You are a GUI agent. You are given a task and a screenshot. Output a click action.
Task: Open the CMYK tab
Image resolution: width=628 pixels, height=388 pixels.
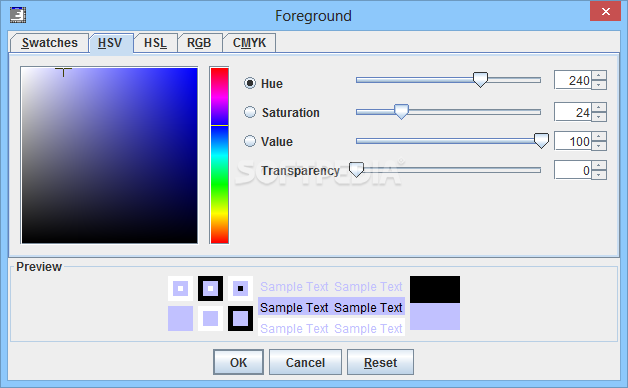(249, 42)
